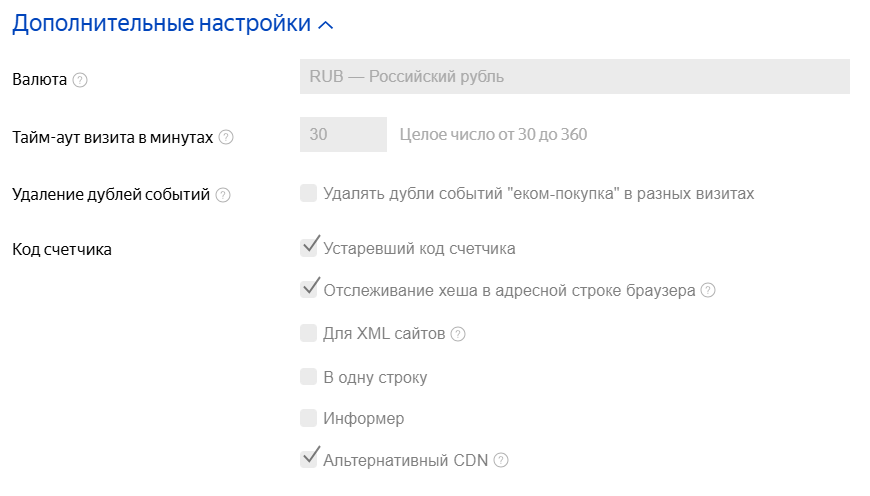Disable the Отслеживание хеша checkbox
Screen dimensions: 870x496
point(309,290)
